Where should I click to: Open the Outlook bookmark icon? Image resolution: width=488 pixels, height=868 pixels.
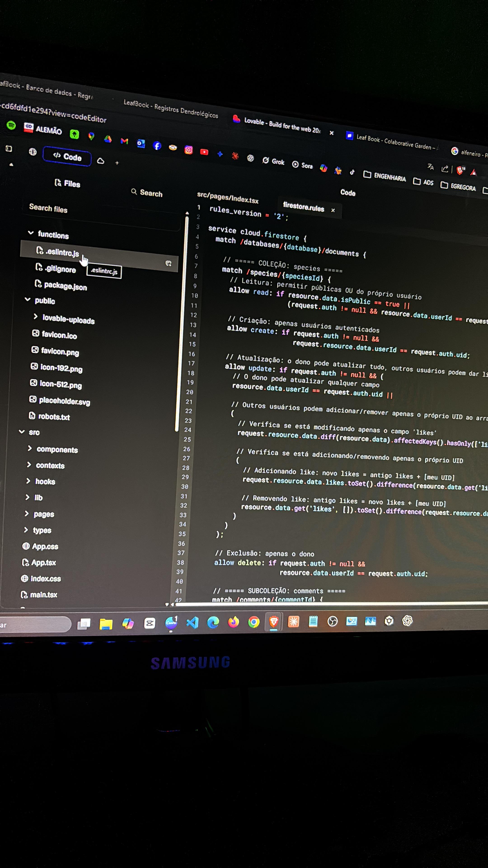click(x=141, y=144)
